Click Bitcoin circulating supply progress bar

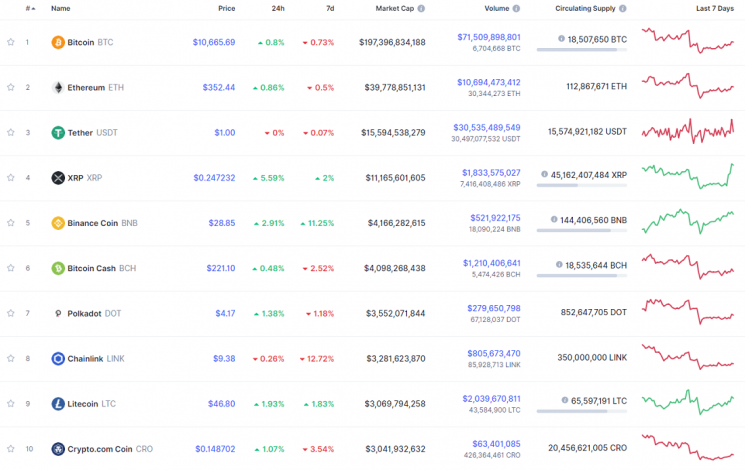coord(582,49)
